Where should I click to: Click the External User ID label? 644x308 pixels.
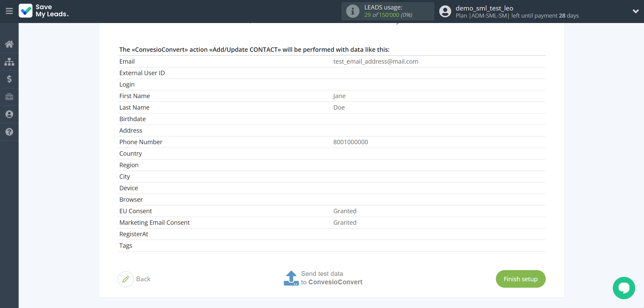[142, 73]
